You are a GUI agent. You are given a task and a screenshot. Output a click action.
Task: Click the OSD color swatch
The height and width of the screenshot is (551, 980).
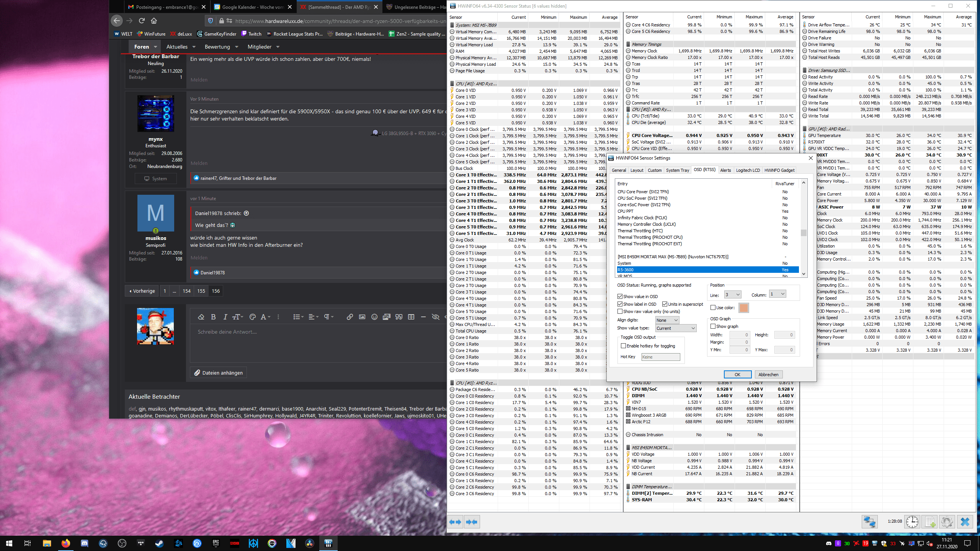tap(743, 308)
